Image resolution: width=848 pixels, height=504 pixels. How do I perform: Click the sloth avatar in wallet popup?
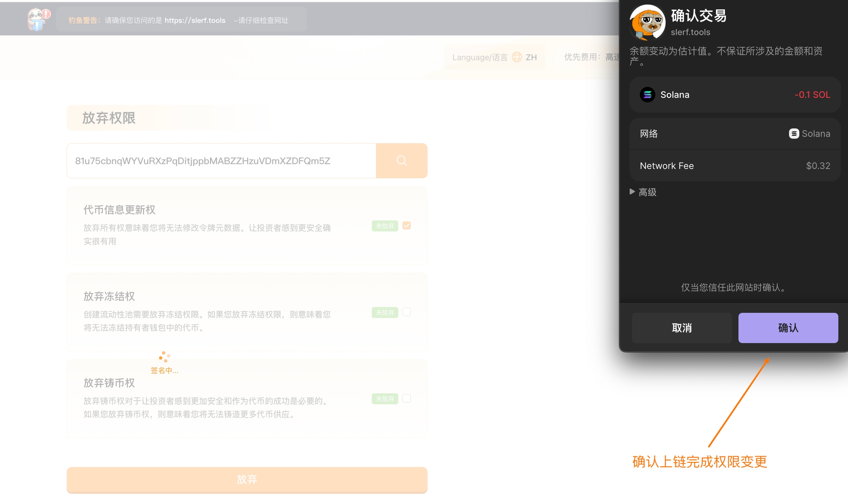click(647, 23)
